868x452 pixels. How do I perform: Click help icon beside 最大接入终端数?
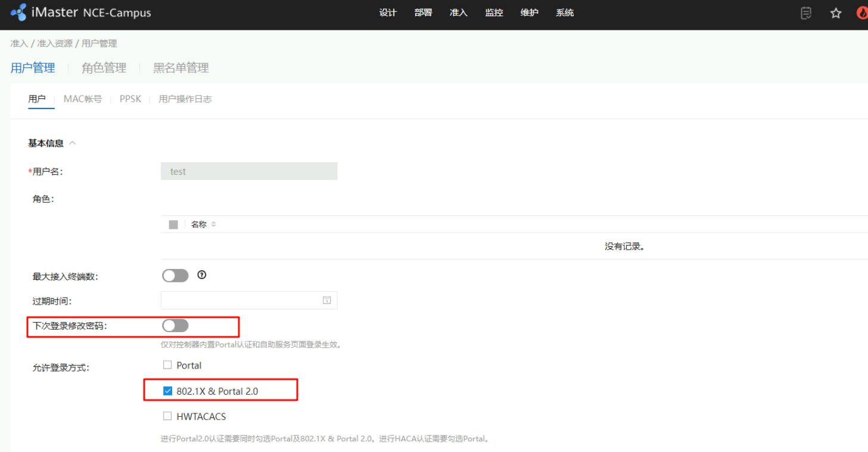[202, 275]
